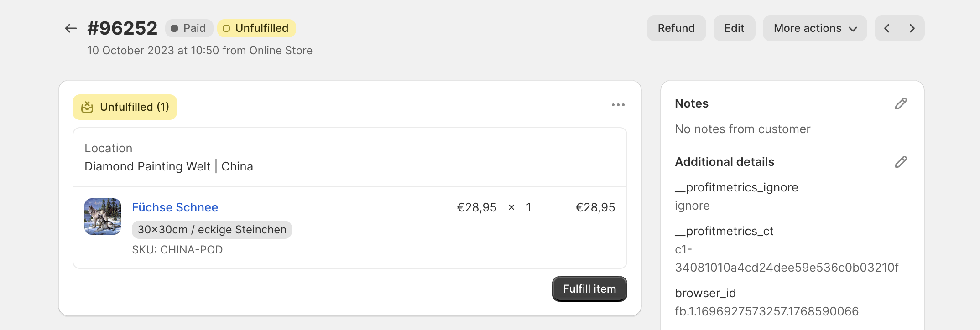Click the Edit order button

click(x=734, y=28)
